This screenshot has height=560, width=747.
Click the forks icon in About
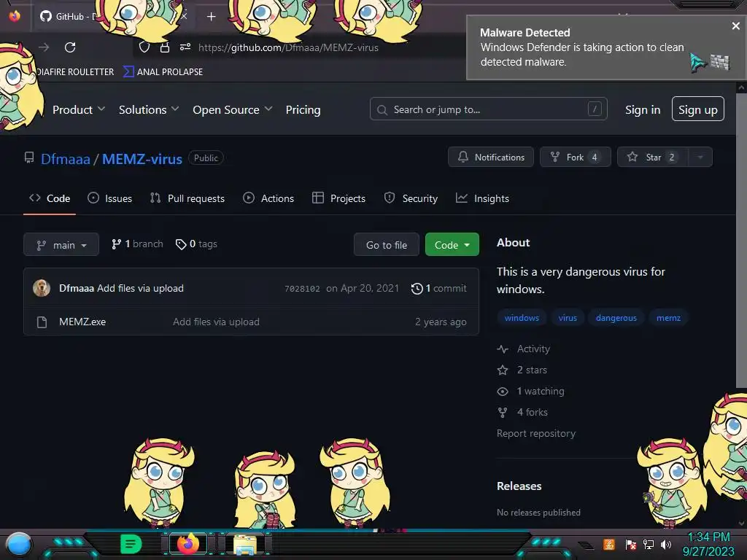(503, 413)
